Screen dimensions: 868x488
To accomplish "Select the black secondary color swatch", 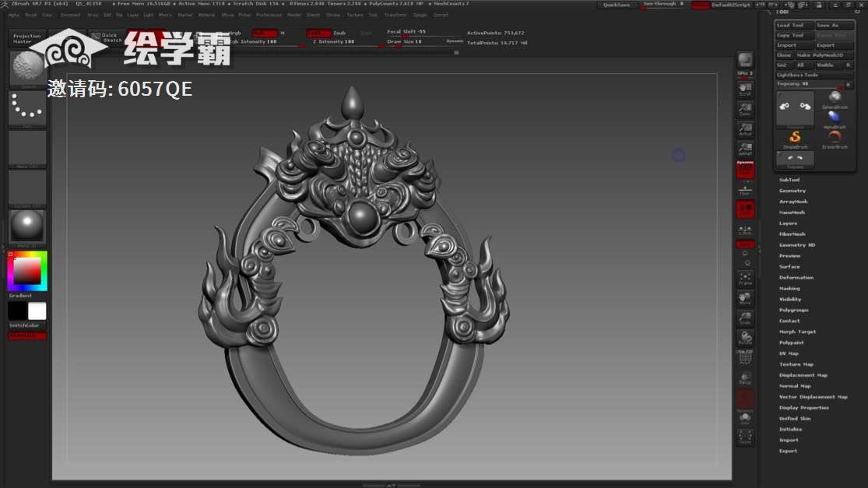I will [x=17, y=311].
